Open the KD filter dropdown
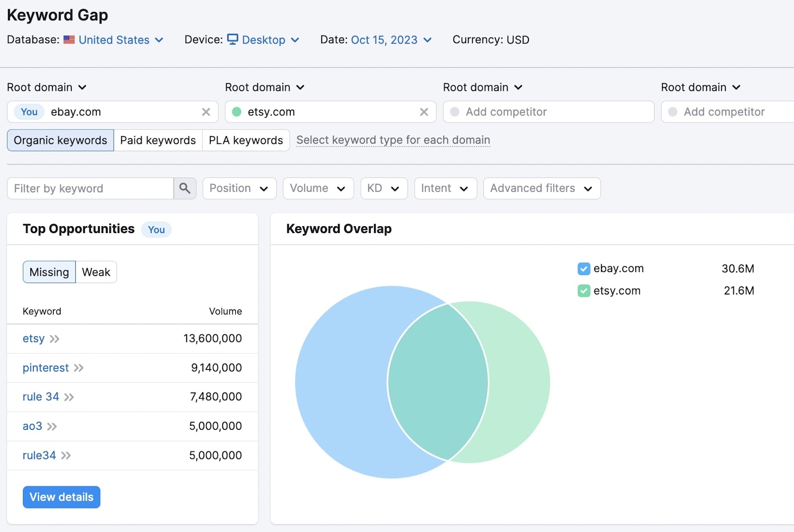The height and width of the screenshot is (532, 794). coord(384,188)
